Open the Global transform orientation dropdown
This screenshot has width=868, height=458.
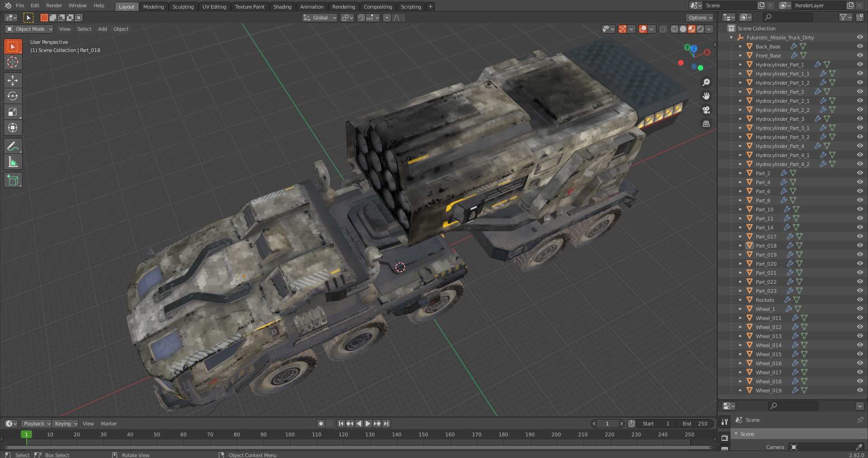click(320, 18)
